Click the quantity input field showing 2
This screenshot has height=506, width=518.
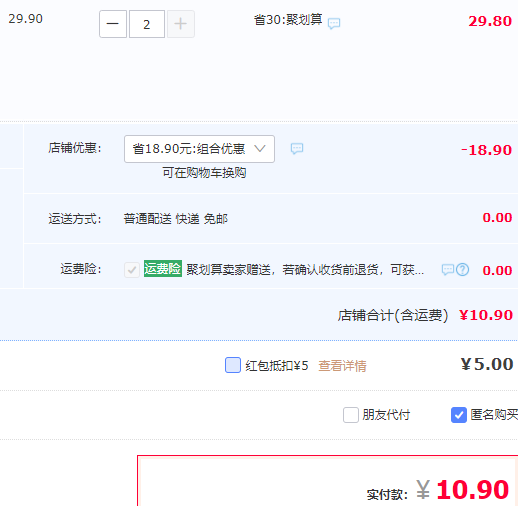pos(147,24)
